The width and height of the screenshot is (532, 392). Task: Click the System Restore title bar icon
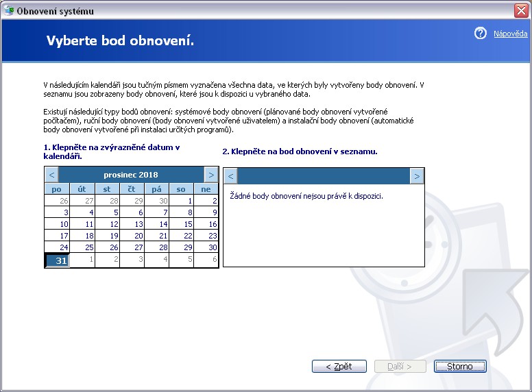(x=9, y=10)
